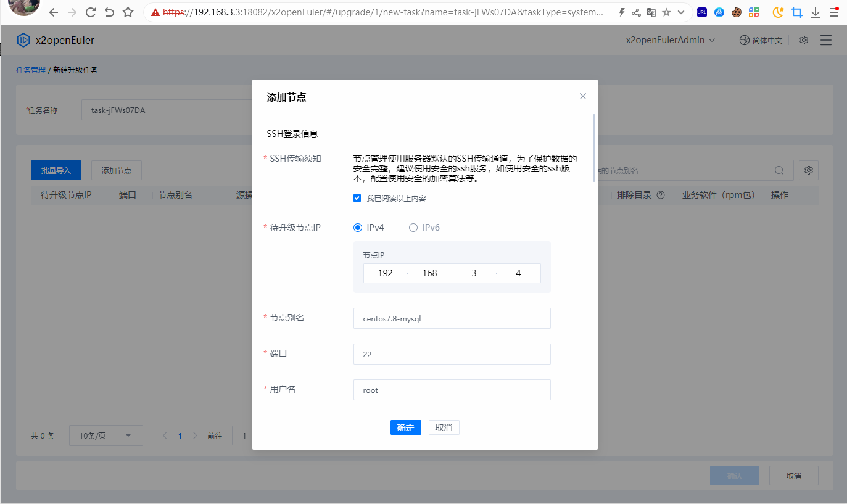The image size is (847, 504).
Task: Click the 端口 column header in the table
Action: point(128,195)
